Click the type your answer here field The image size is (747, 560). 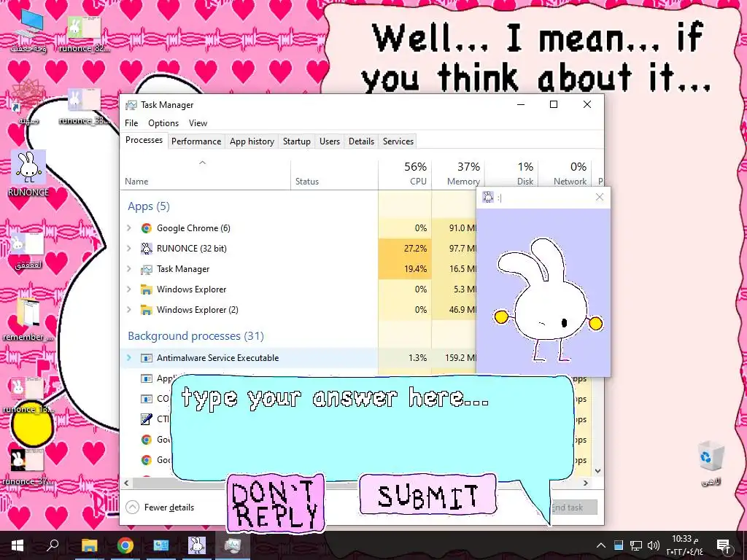click(371, 427)
